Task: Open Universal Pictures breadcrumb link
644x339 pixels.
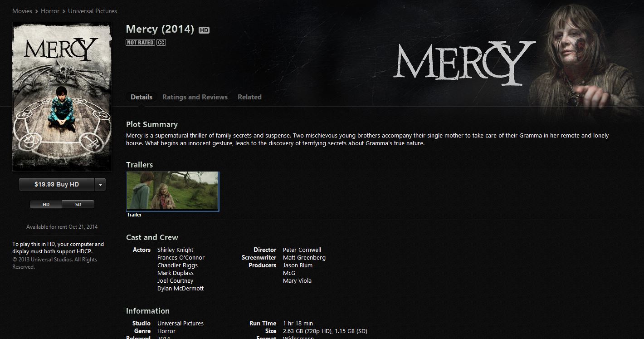Action: (93, 11)
